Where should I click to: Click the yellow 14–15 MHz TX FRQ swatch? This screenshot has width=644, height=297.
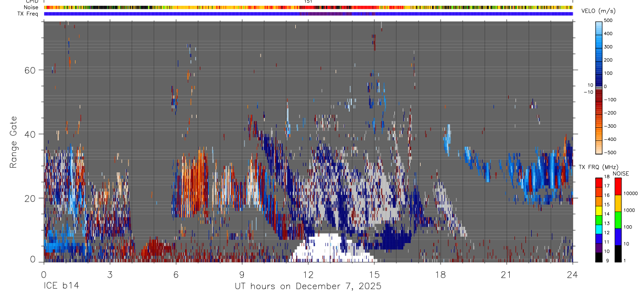[599, 210]
